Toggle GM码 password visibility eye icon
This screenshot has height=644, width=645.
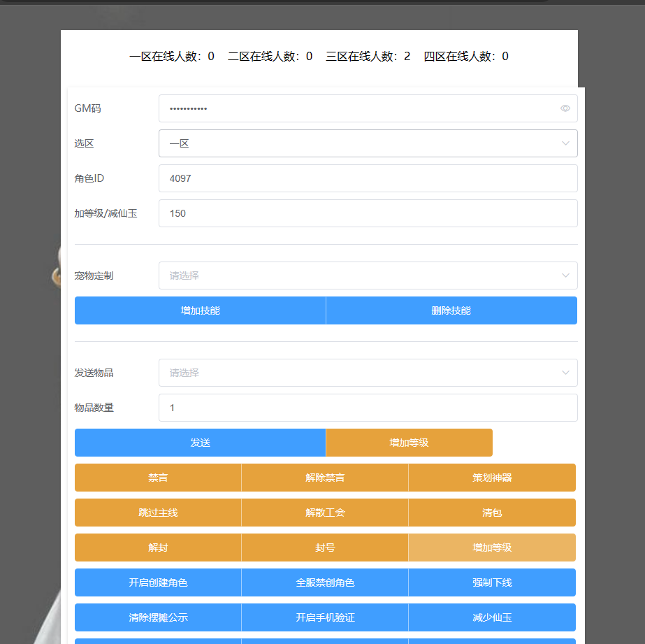(x=565, y=108)
